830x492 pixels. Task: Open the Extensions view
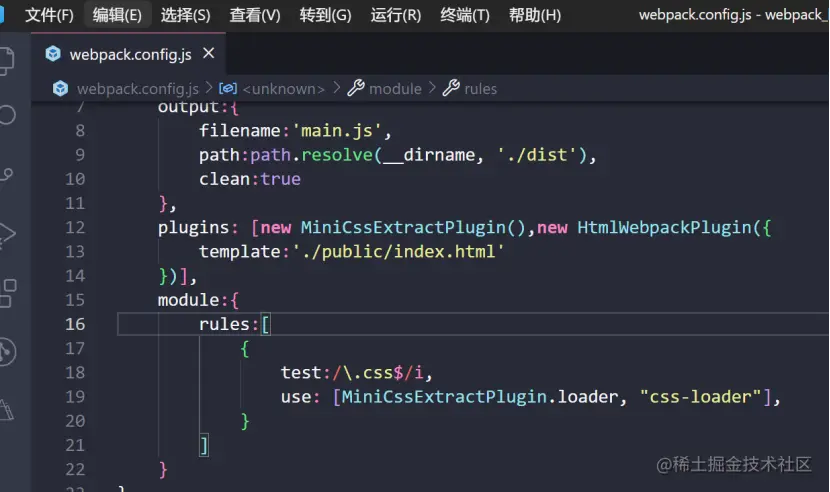[7, 293]
